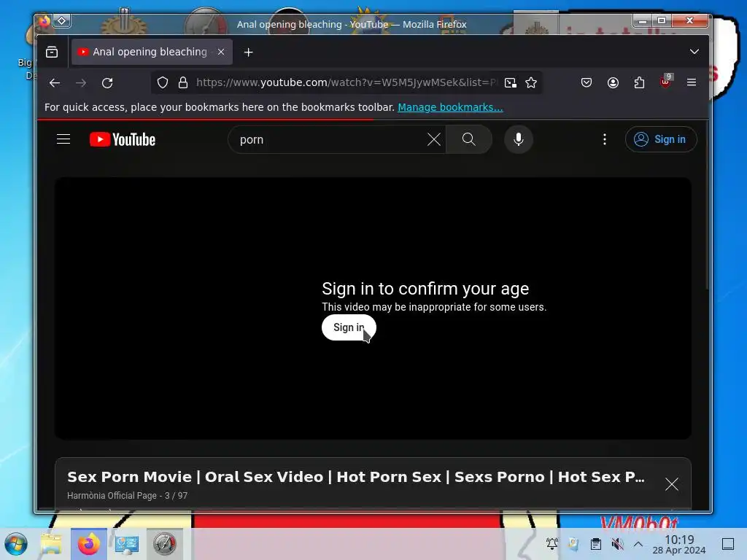The width and height of the screenshot is (747, 560).
Task: Open the extensions puzzle icon
Action: click(639, 83)
